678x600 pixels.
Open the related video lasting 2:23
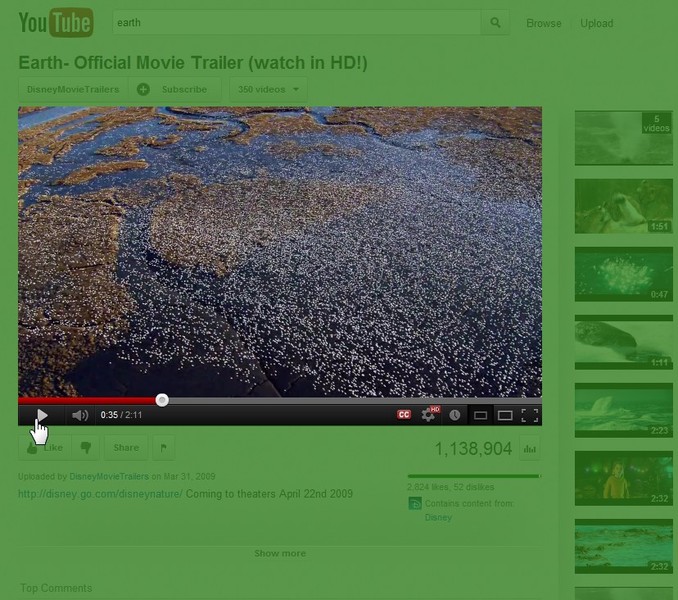coord(624,410)
